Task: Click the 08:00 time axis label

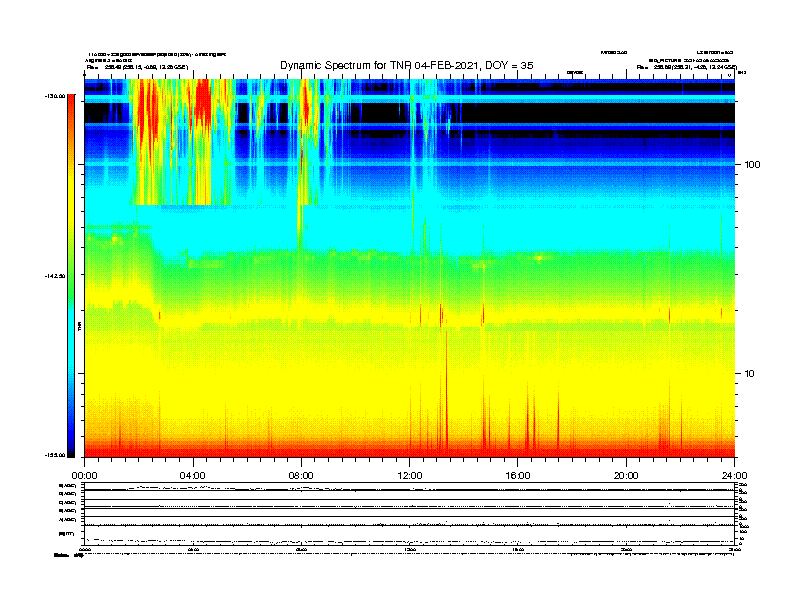Action: pyautogui.click(x=301, y=476)
